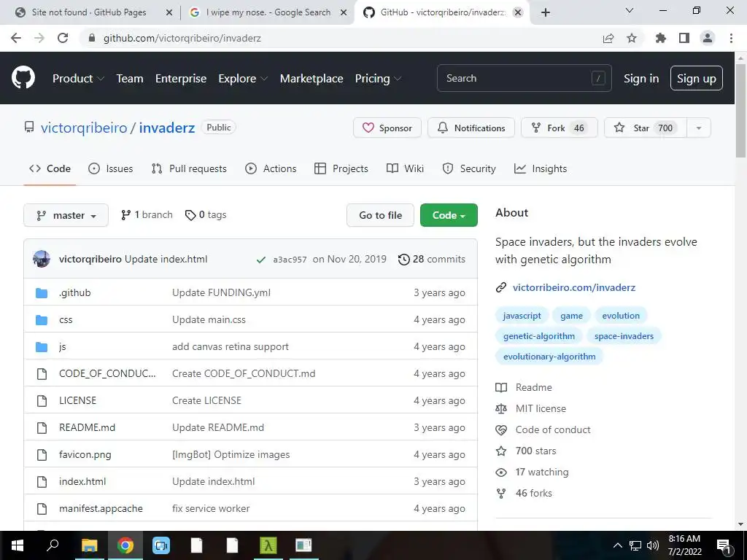
Task: Open the Actions tab
Action: 271,168
